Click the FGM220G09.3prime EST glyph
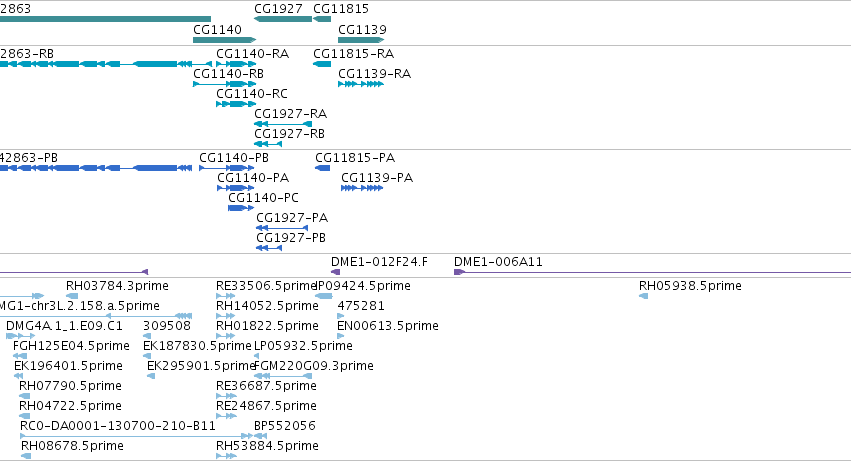This screenshot has height=461, width=851. 283,376
